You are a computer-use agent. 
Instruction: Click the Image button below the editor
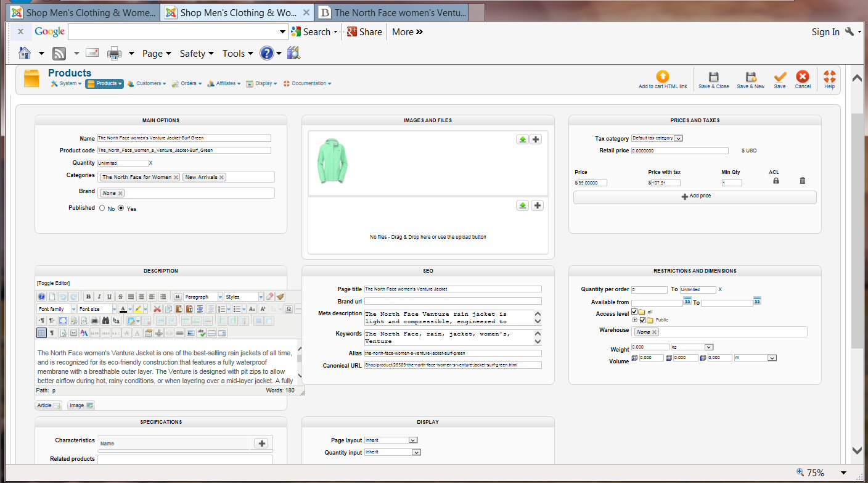coord(81,405)
